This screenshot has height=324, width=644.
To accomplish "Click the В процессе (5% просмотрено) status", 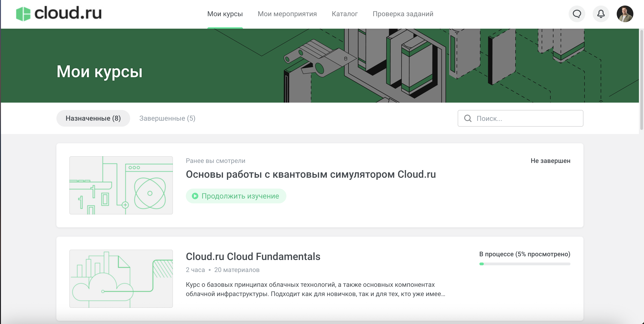I will click(x=525, y=254).
